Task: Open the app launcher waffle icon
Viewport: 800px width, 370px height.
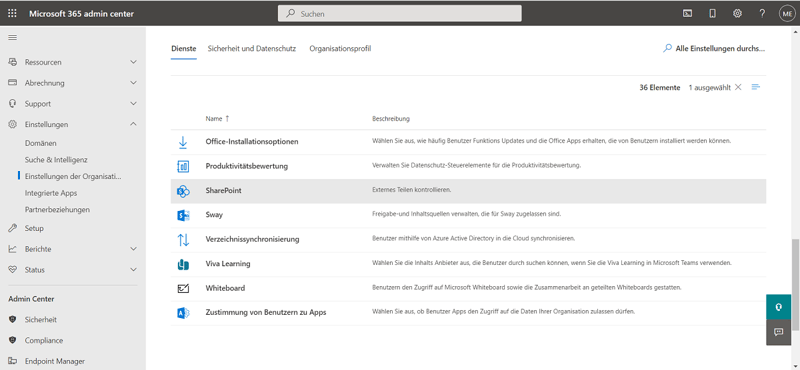Action: (x=12, y=14)
